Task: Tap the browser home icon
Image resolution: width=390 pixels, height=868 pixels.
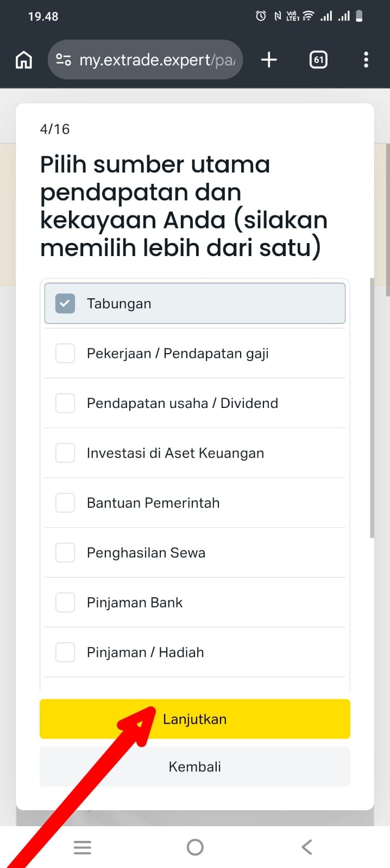Action: (x=23, y=60)
